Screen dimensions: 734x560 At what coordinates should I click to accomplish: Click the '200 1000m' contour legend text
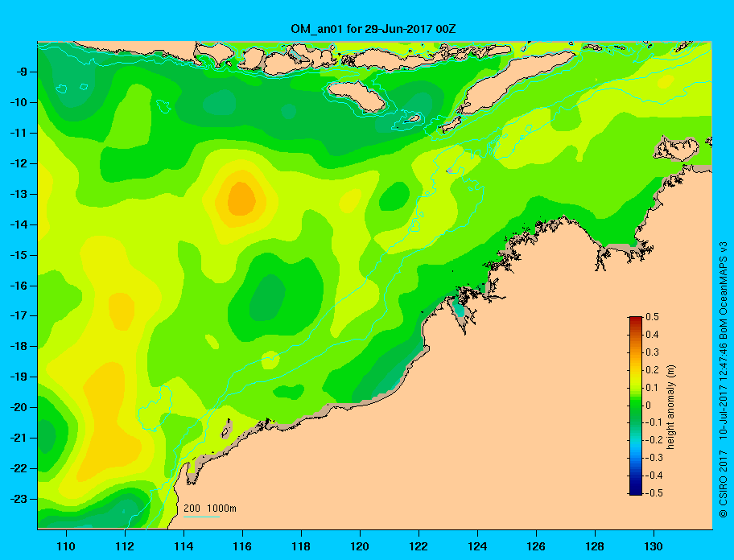point(210,508)
